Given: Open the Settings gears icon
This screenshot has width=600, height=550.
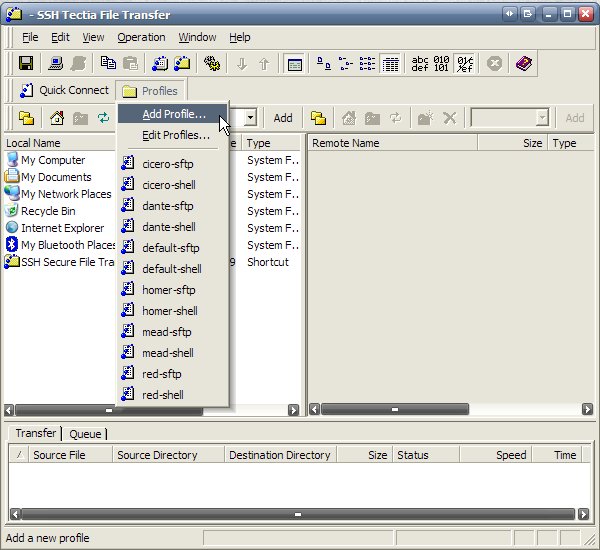Looking at the screenshot, I should coord(212,63).
